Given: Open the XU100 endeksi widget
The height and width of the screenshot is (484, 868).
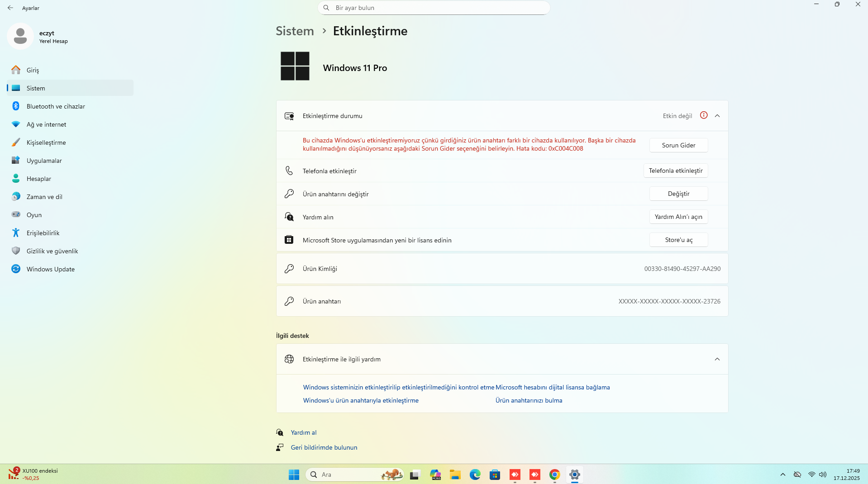Looking at the screenshot, I should 33,474.
